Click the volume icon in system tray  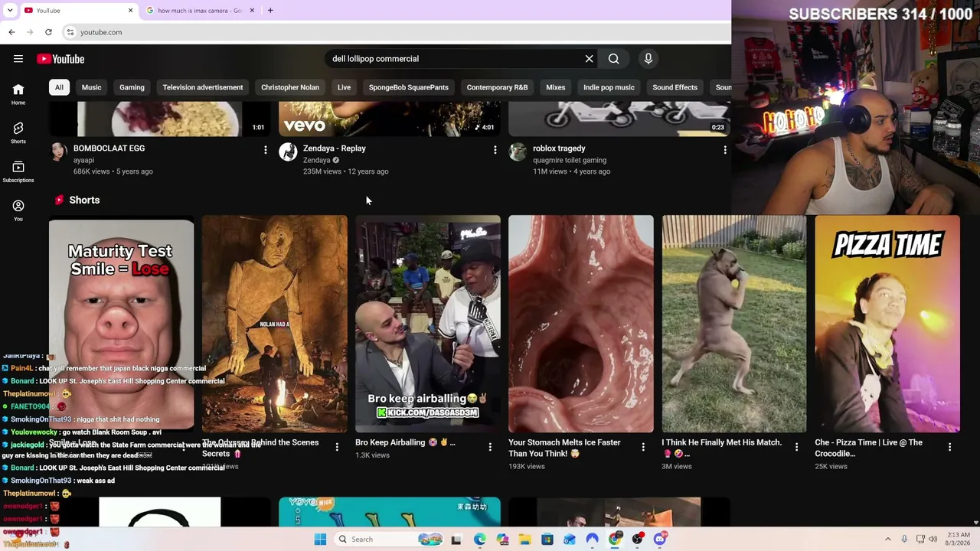tap(933, 540)
